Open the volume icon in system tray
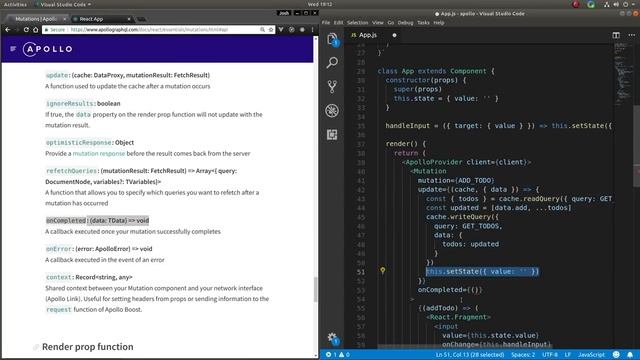The height and width of the screenshot is (360, 640). [x=616, y=4]
